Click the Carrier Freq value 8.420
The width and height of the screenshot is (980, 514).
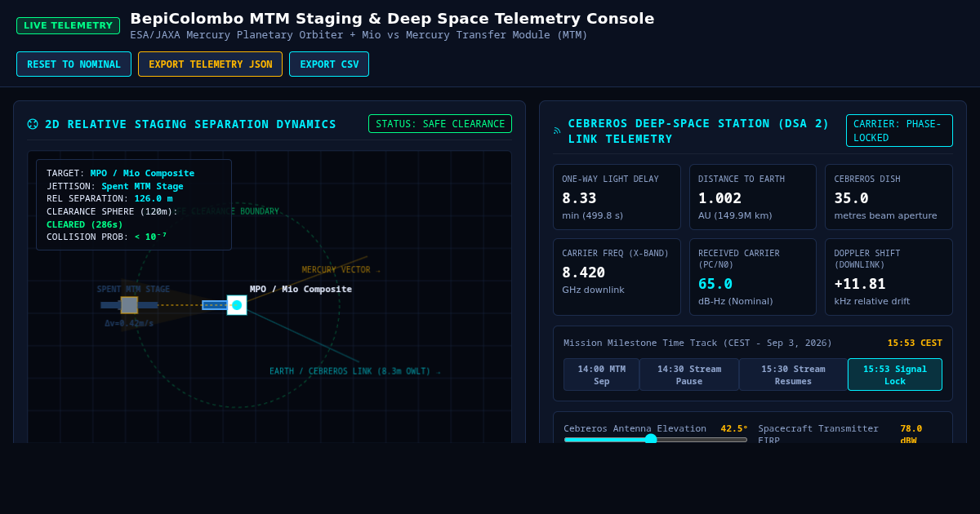(584, 273)
